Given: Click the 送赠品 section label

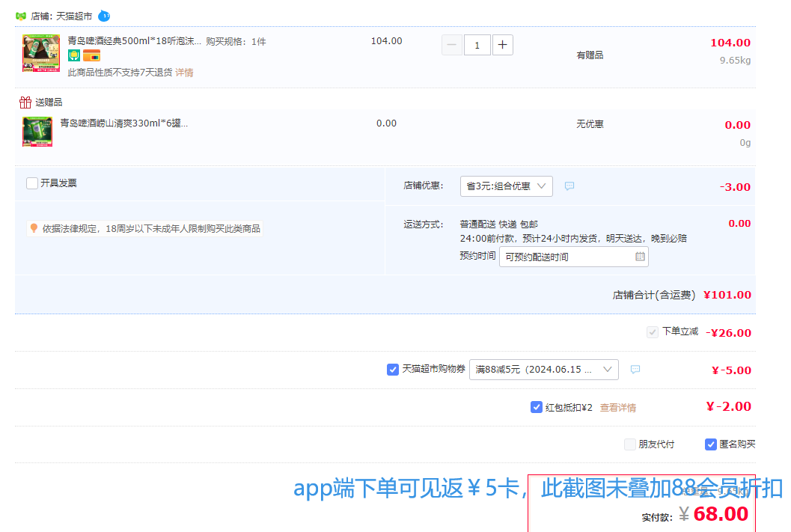Looking at the screenshot, I should pos(49,103).
